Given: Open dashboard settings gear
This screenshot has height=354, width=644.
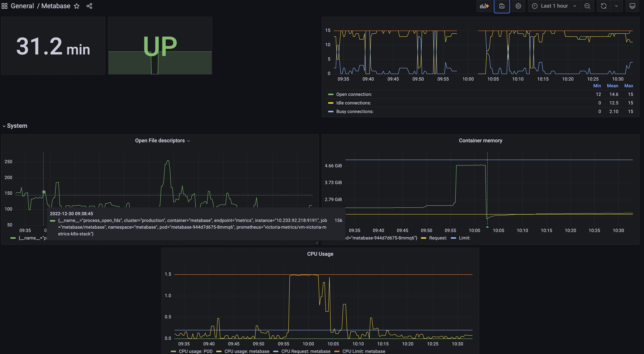Looking at the screenshot, I should click(519, 6).
